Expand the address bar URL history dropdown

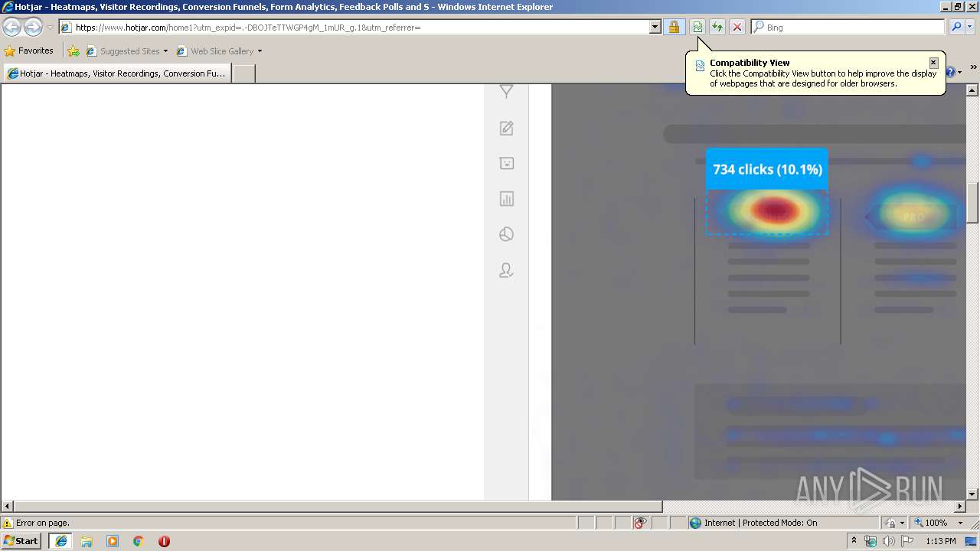(x=655, y=27)
